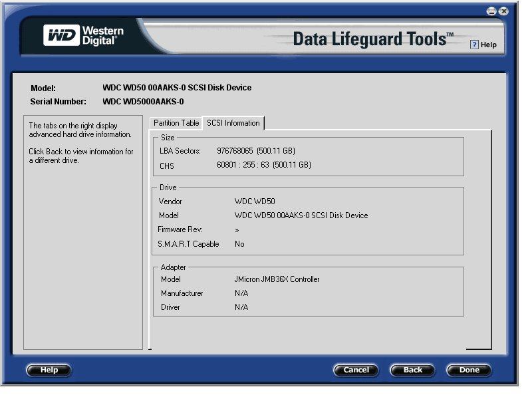This screenshot has width=532, height=399.
Task: Close the Data Lifeguard Tools window
Action: point(504,11)
